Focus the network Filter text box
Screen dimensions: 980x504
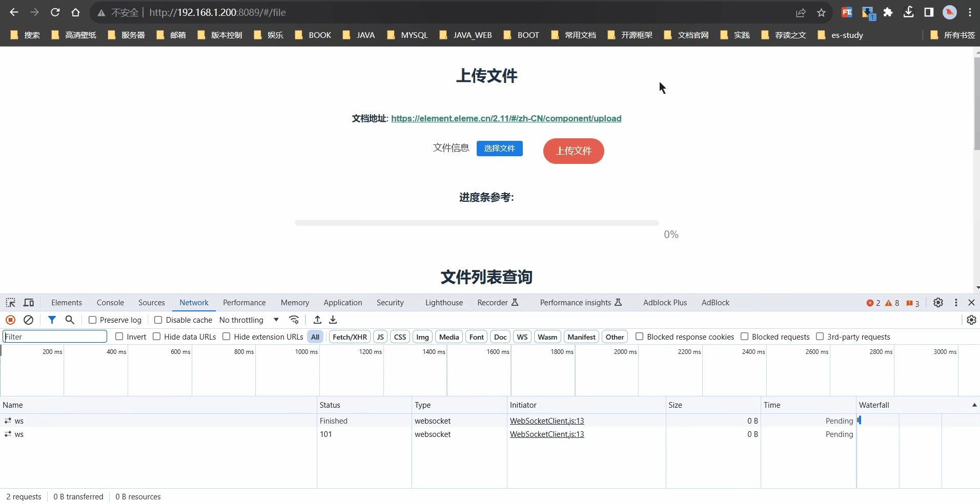[55, 337]
